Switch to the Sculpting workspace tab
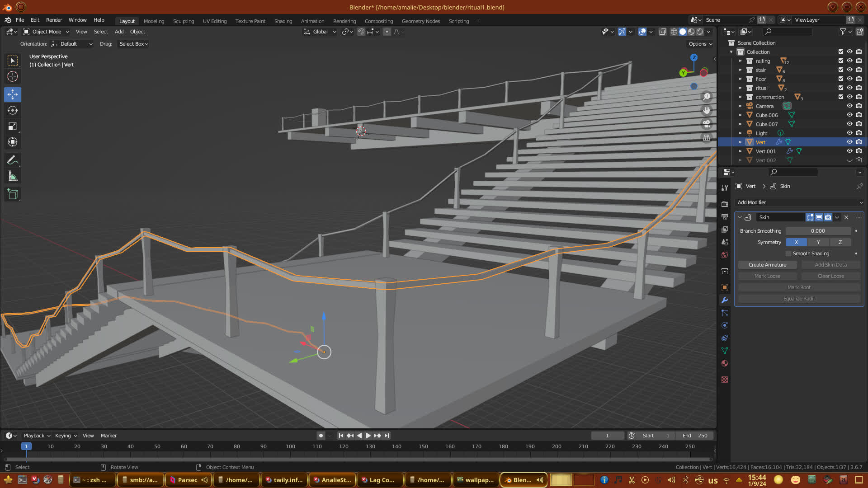The width and height of the screenshot is (868, 488). [183, 21]
